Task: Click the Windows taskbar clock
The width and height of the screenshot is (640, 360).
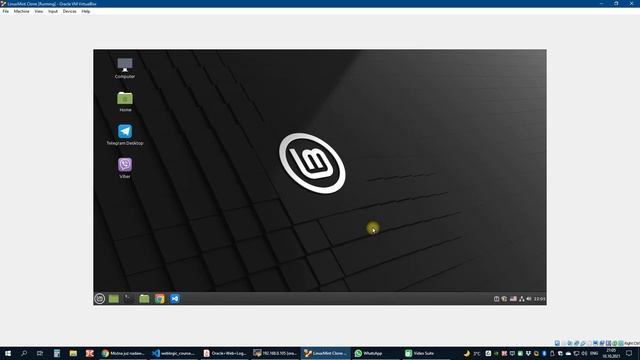Action: coord(611,353)
